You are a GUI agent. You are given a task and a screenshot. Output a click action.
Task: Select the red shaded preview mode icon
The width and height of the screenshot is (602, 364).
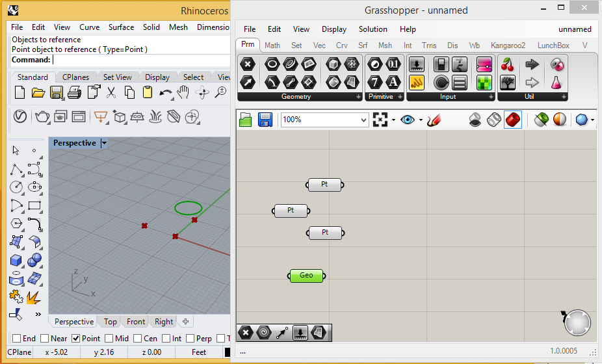513,120
